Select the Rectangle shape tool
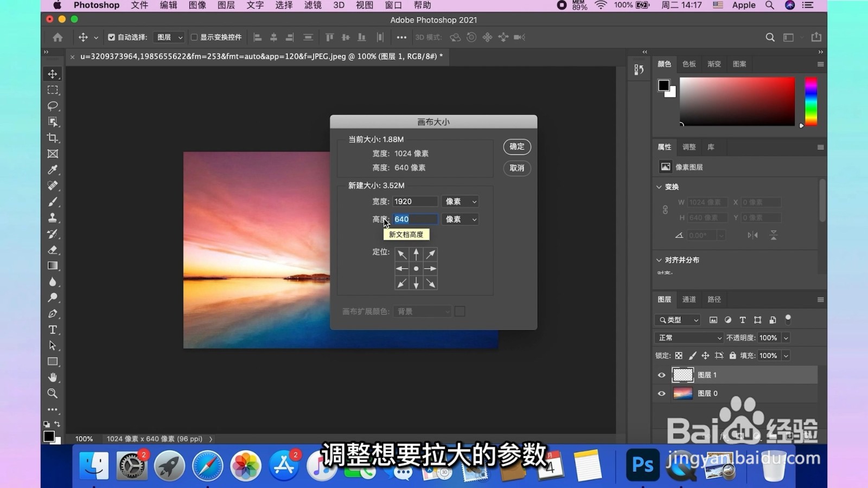This screenshot has height=488, width=868. [53, 362]
